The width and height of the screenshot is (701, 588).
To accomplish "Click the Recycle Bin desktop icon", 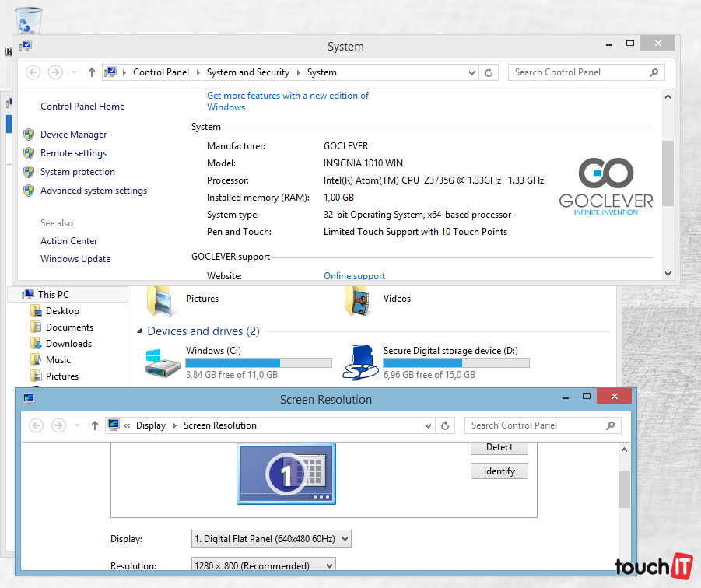I will (x=29, y=19).
